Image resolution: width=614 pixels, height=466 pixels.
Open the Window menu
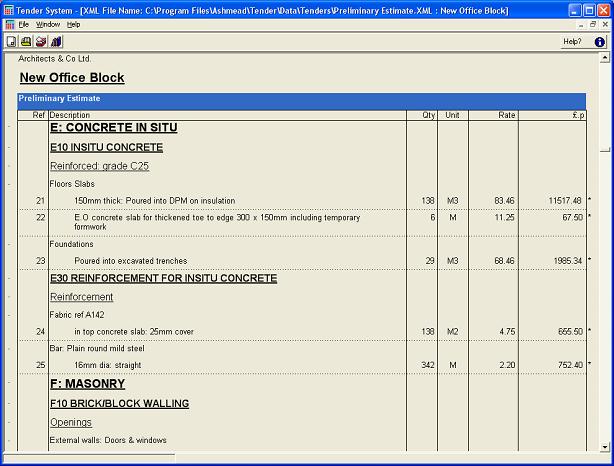[48, 24]
